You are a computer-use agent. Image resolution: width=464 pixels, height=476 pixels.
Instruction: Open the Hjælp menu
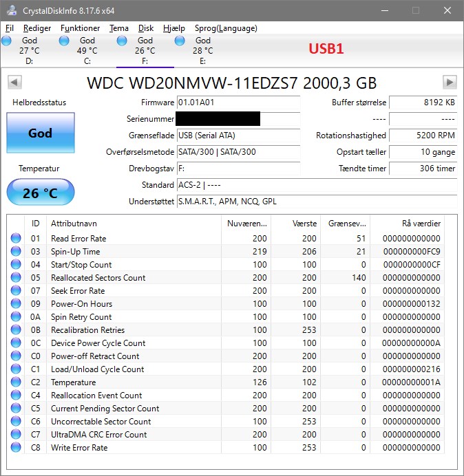pyautogui.click(x=174, y=28)
